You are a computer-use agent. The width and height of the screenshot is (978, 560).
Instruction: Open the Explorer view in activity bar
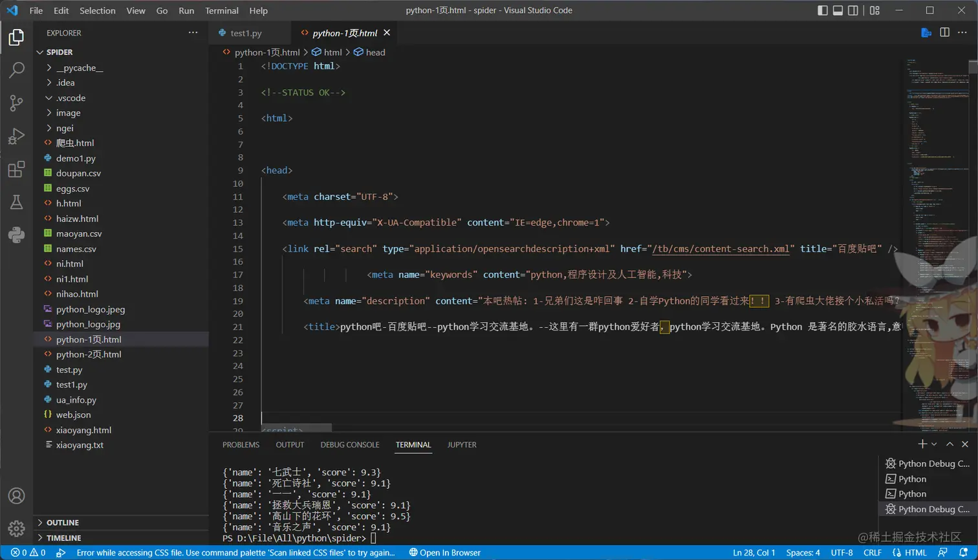click(x=16, y=38)
